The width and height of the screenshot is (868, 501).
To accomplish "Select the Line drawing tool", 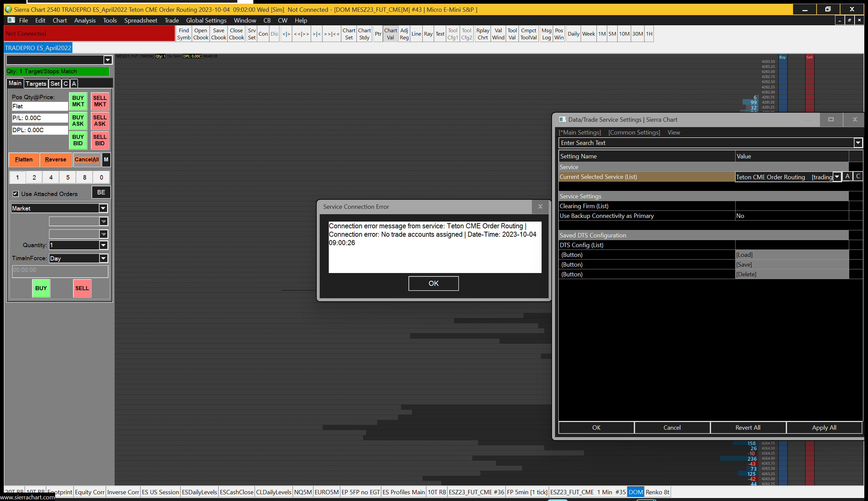I will 416,34.
